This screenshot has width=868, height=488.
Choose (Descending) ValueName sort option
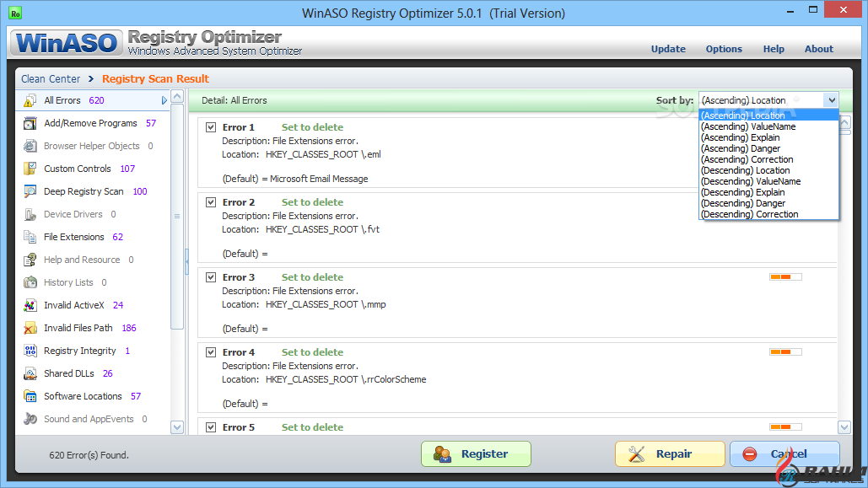(769, 181)
